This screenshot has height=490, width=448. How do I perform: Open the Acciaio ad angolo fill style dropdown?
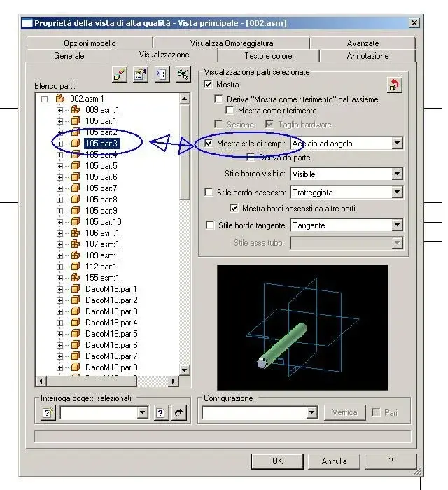click(397, 143)
